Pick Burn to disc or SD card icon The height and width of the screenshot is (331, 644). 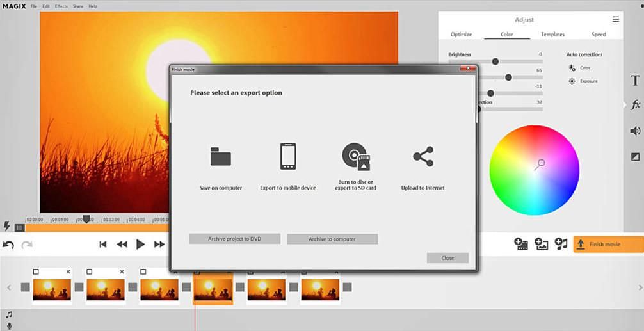(356, 156)
